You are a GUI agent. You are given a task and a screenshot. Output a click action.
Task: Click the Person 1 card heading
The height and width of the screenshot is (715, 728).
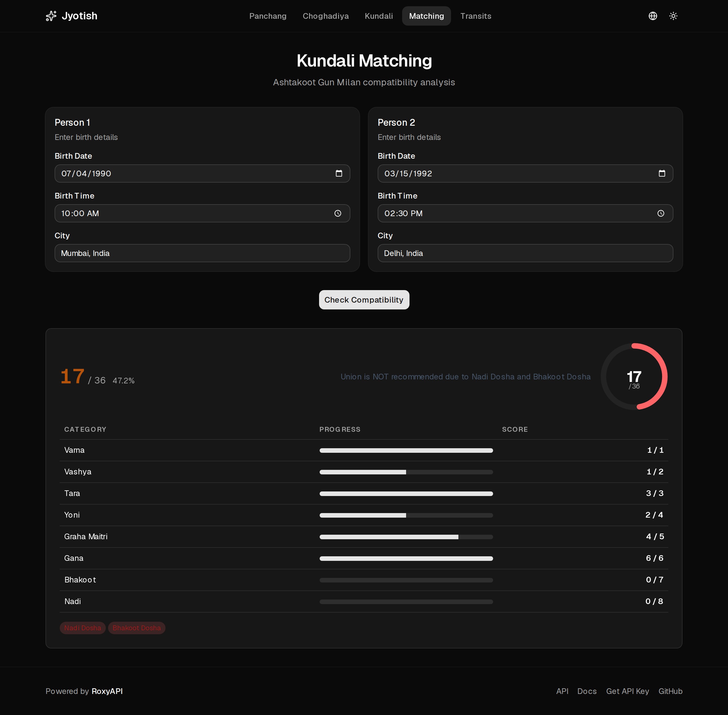73,122
